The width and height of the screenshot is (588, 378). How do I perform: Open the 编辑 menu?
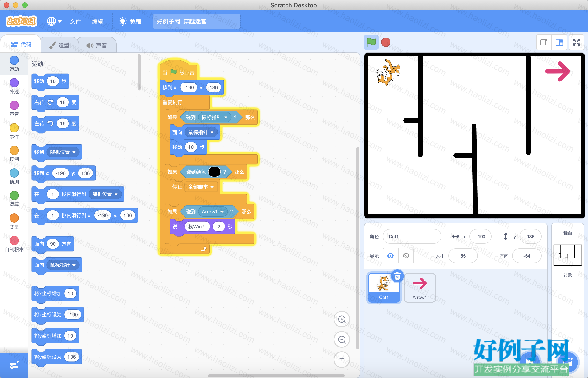pyautogui.click(x=97, y=21)
